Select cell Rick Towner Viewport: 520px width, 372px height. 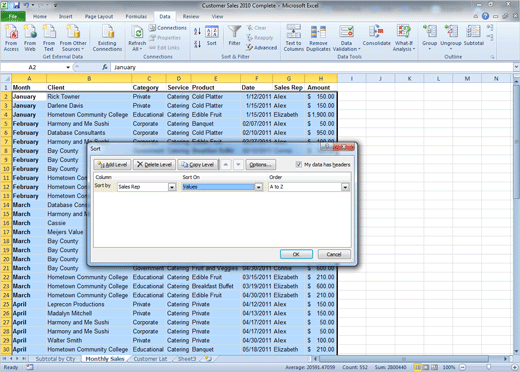(89, 97)
